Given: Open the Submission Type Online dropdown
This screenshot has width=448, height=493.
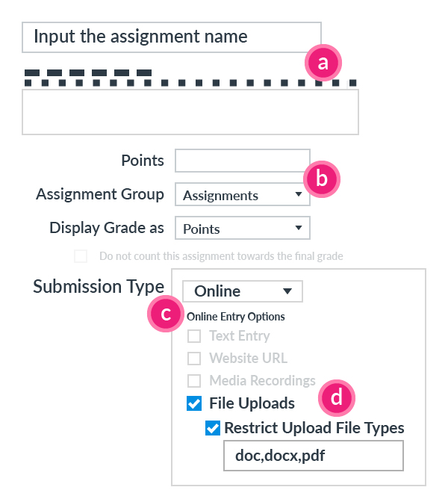Looking at the screenshot, I should [x=242, y=291].
